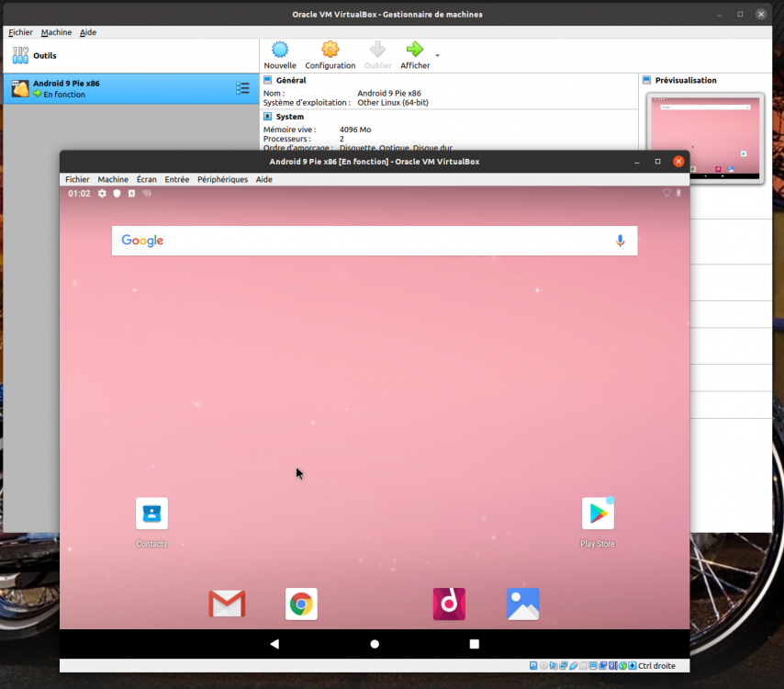Click the 01:02 clock in Android status bar

point(80,193)
